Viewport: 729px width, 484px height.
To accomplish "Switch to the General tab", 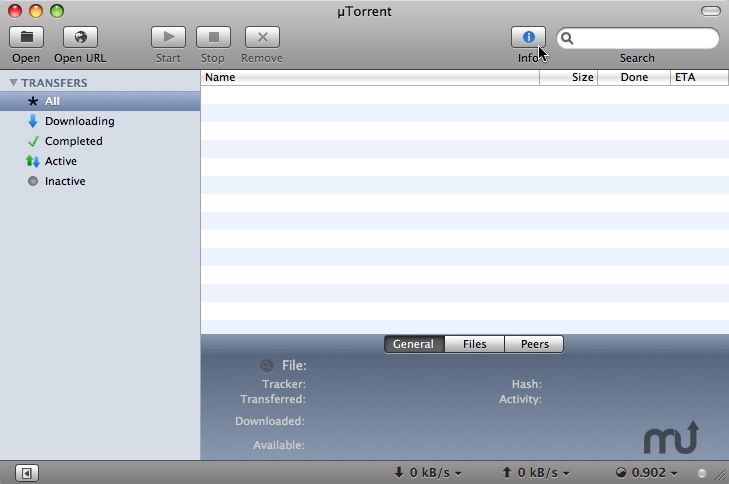I will click(414, 344).
